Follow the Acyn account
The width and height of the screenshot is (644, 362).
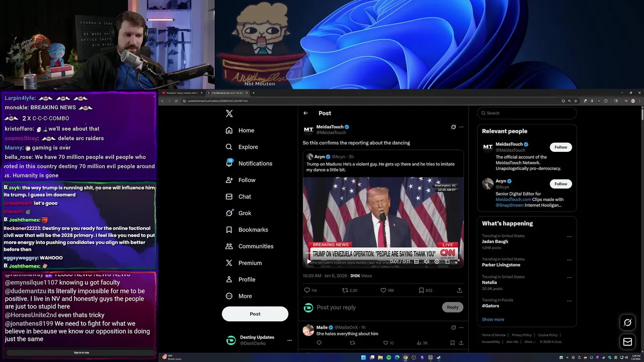pos(560,184)
